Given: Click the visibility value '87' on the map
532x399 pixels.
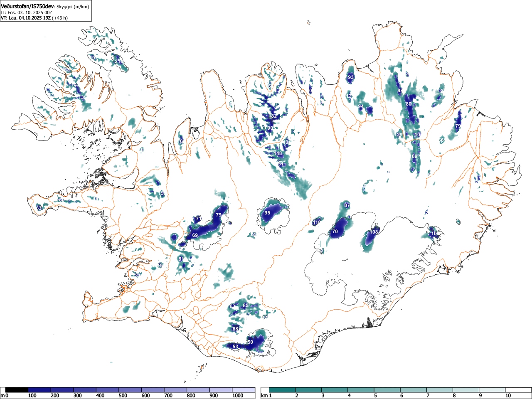Looking at the screenshot, I should tap(347, 205).
